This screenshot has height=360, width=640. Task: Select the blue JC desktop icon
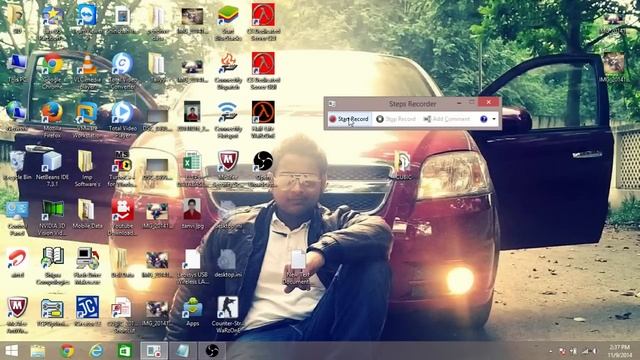tap(87, 311)
